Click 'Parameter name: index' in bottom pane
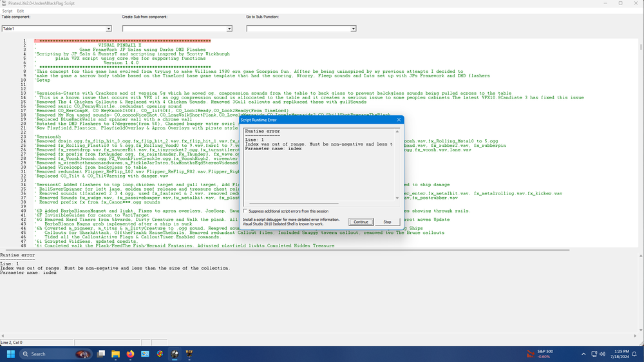This screenshot has height=362, width=644. point(28,272)
